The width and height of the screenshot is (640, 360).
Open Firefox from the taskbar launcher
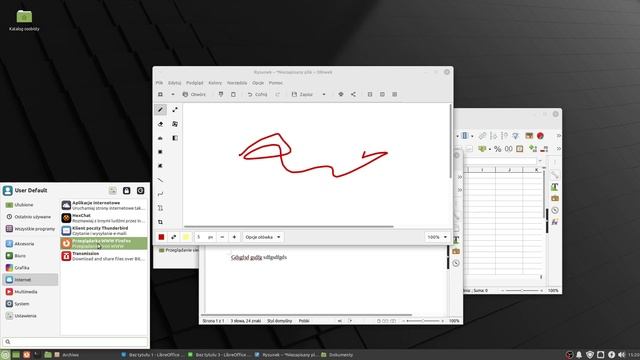[27, 355]
